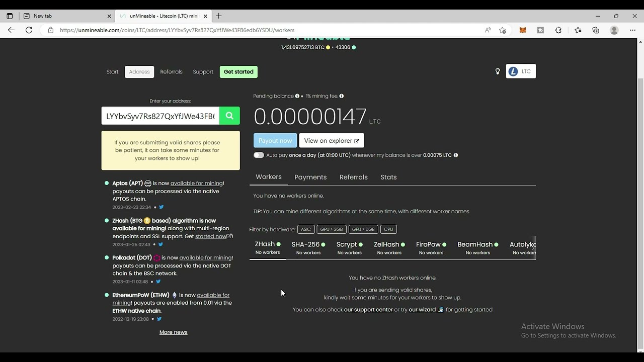
Task: Close the New tab tab
Action: click(109, 16)
